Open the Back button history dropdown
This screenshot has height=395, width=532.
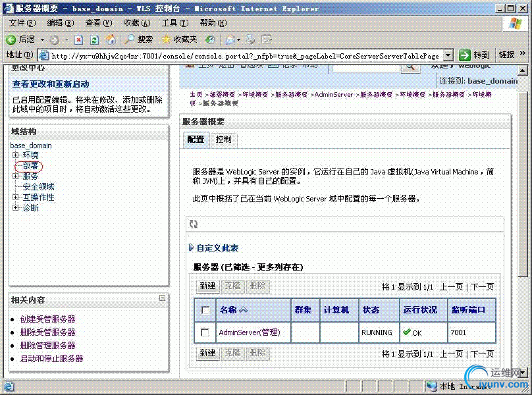pyautogui.click(x=42, y=40)
